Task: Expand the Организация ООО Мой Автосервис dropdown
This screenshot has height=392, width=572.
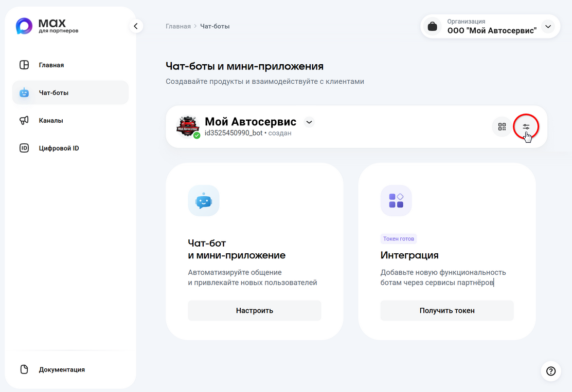Action: click(548, 26)
